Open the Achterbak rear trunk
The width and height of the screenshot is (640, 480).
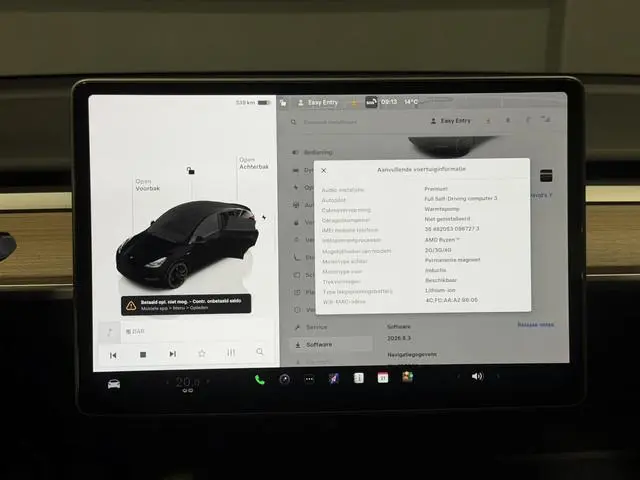tap(254, 163)
